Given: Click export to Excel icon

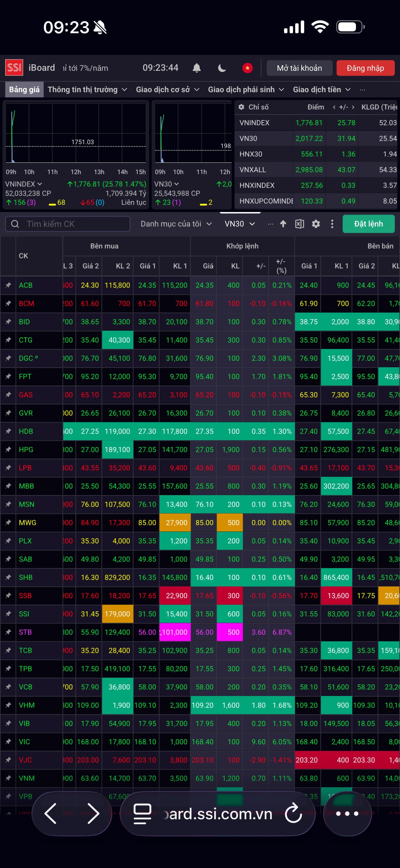Looking at the screenshot, I should click(299, 224).
